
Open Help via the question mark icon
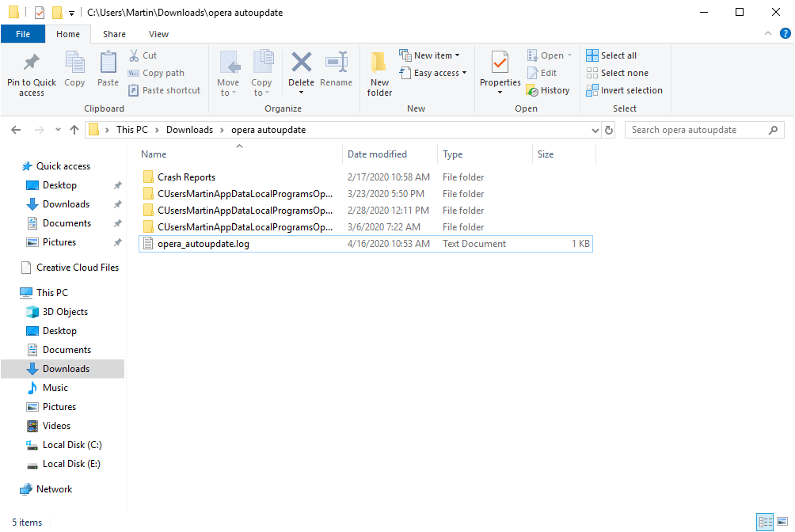[785, 33]
